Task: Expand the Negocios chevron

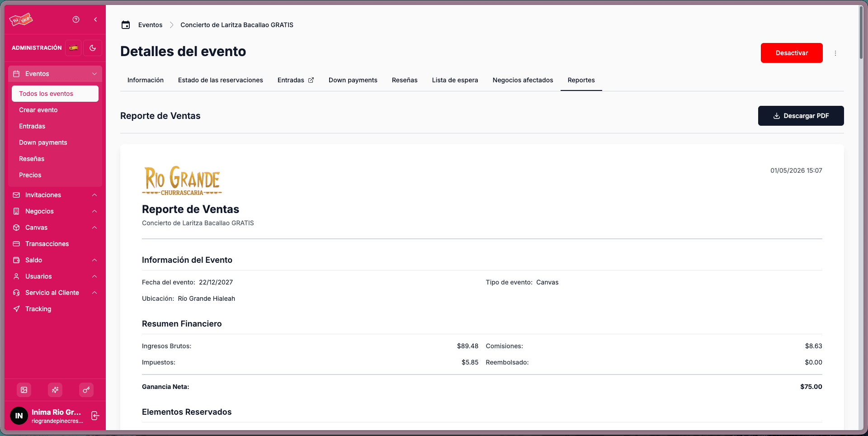Action: point(94,211)
